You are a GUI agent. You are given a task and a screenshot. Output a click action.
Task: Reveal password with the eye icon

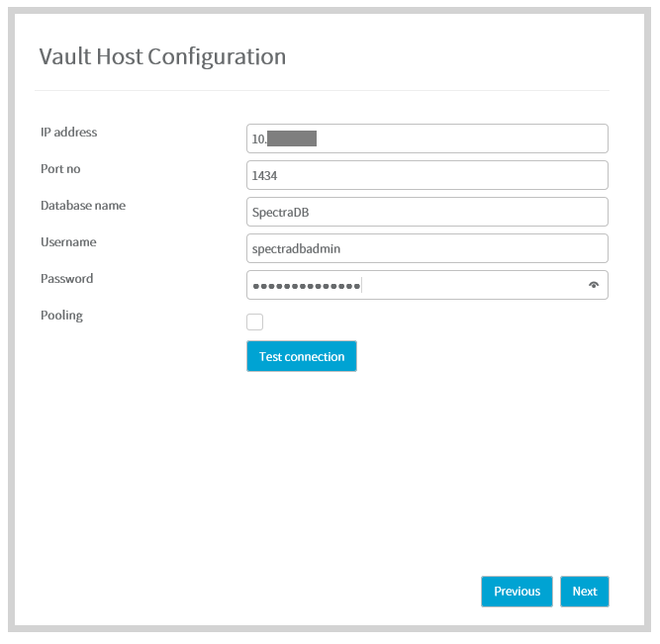[x=594, y=285]
